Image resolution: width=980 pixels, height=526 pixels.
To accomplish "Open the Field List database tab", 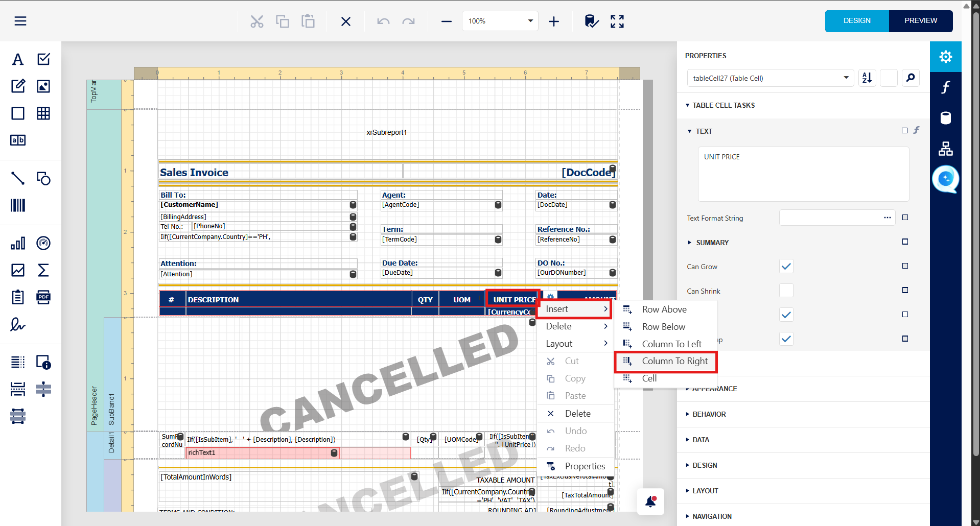I will 946,118.
